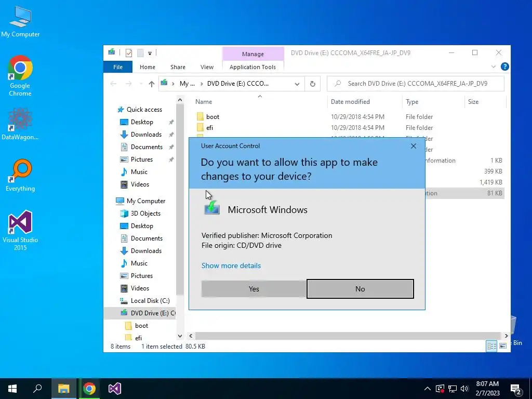Open network tray icon
Screen dimensions: 532x399
[453, 389]
